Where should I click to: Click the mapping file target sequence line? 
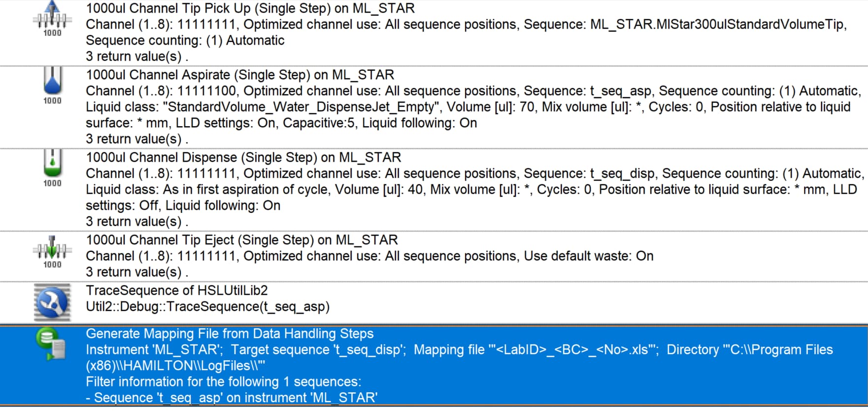pyautogui.click(x=459, y=350)
